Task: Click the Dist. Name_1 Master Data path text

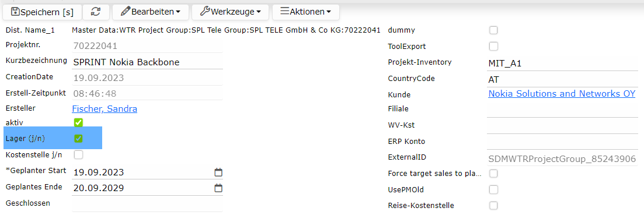Action: pyautogui.click(x=226, y=30)
